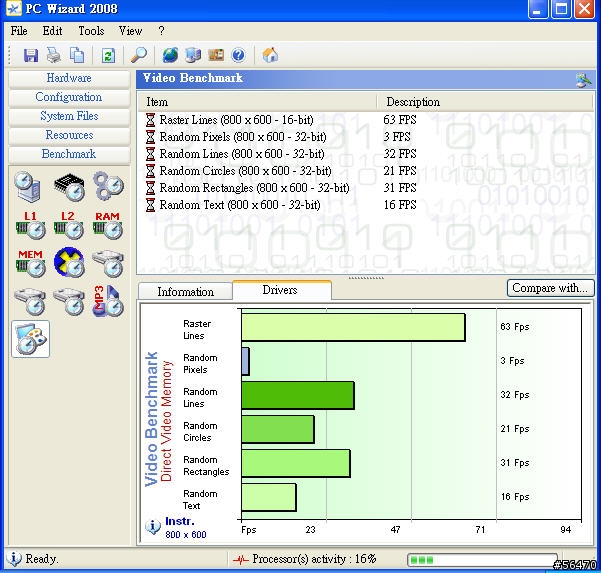
Task: Click the gears benchmark icon
Action: (x=109, y=186)
